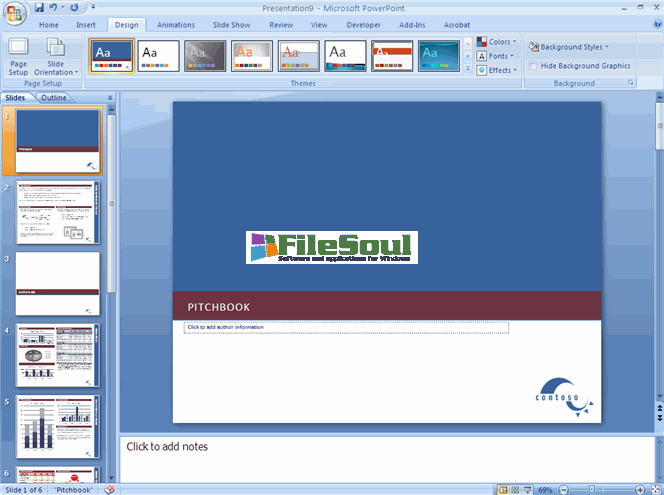
Task: Apply the dark gray theme in gallery
Action: coord(205,56)
